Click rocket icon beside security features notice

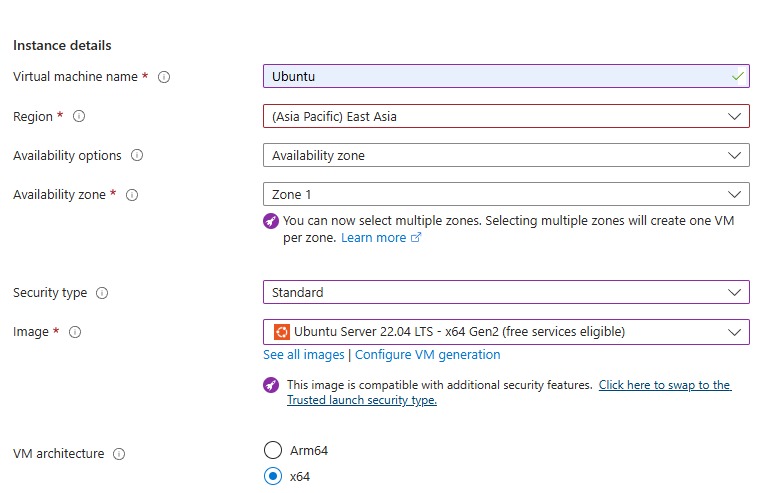(271, 385)
